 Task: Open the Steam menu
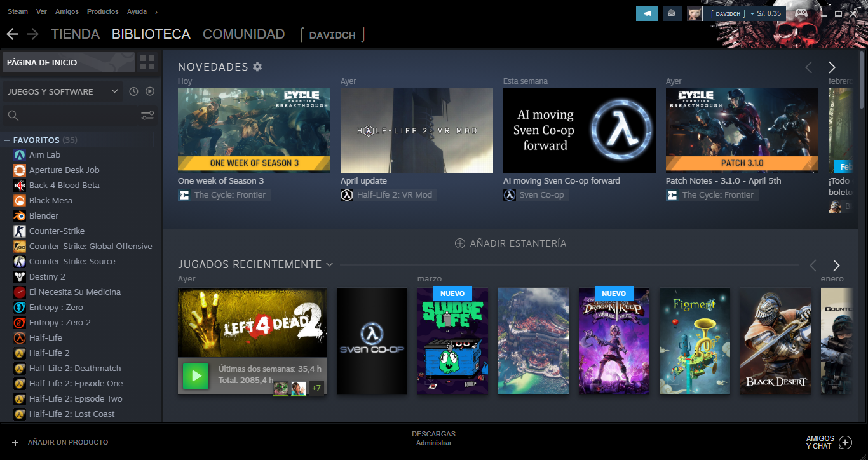pyautogui.click(x=18, y=11)
